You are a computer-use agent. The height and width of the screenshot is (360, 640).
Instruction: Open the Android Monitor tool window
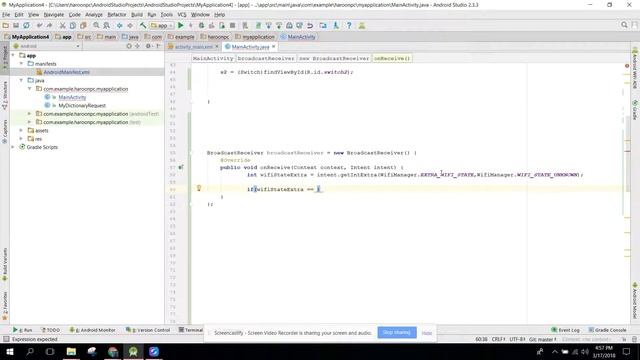[92, 330]
